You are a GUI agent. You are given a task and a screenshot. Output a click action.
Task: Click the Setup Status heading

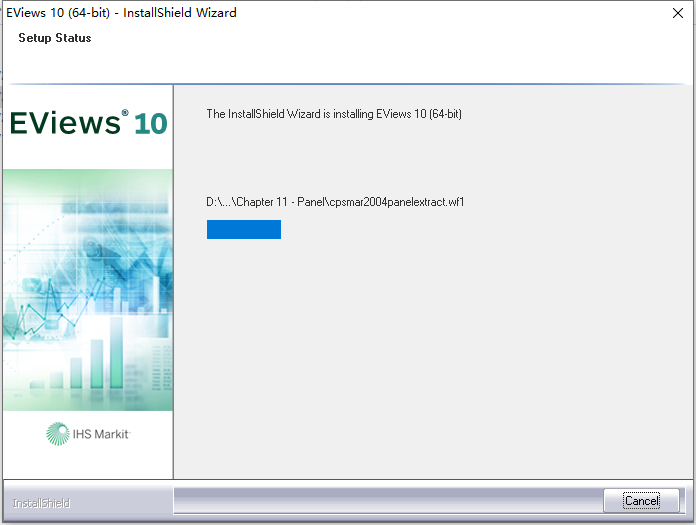coord(55,38)
